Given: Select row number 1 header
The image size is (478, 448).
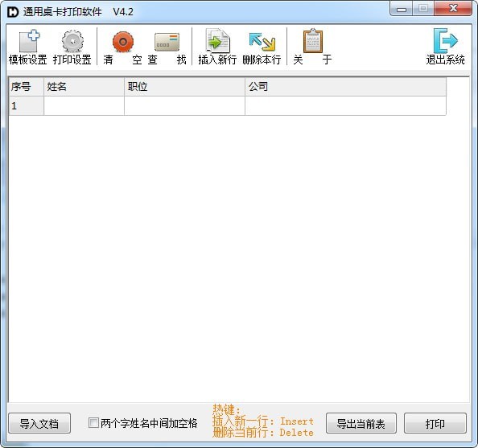Looking at the screenshot, I should click(27, 105).
